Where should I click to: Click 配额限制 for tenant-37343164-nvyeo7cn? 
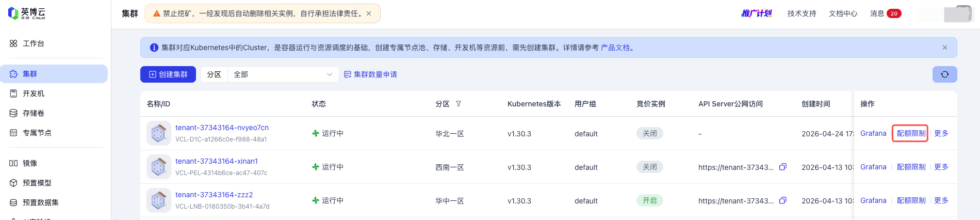click(911, 133)
